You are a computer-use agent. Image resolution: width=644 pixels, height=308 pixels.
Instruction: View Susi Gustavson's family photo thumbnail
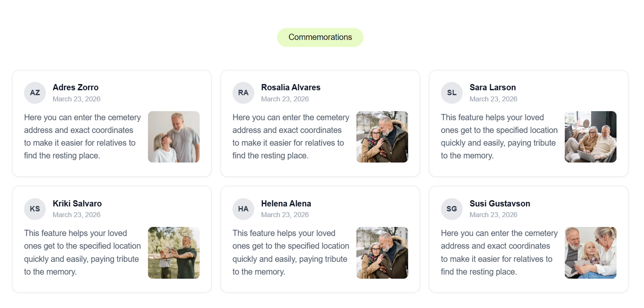click(590, 253)
